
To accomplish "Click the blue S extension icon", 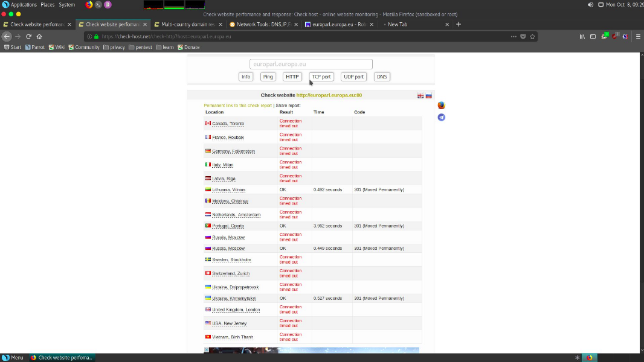I will tap(625, 36).
